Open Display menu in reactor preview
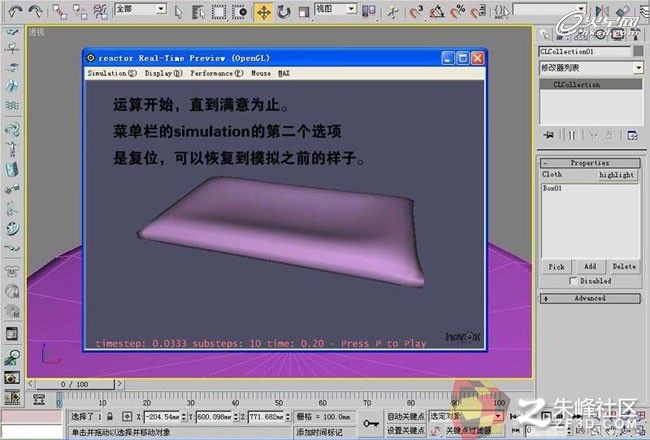This screenshot has width=650, height=440. click(x=163, y=73)
